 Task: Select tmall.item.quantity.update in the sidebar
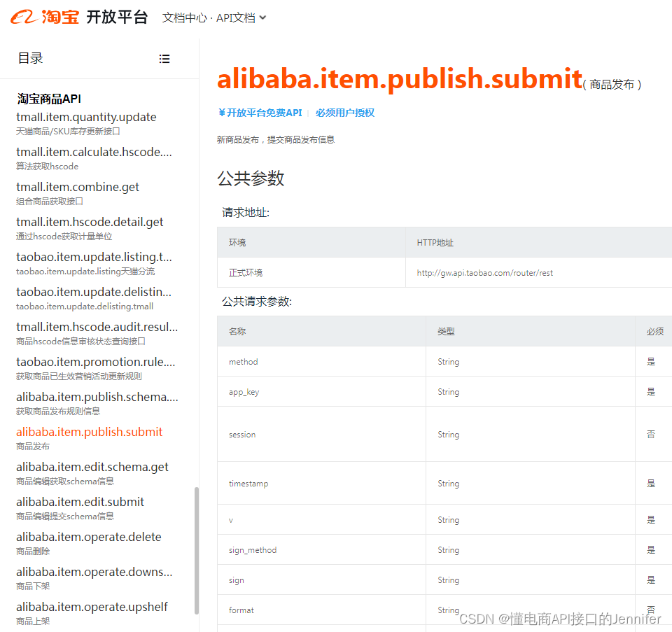[x=86, y=117]
